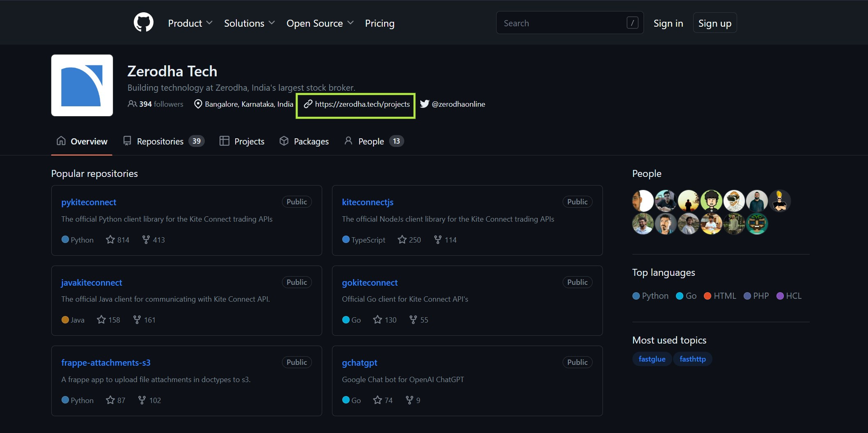868x433 pixels.
Task: Switch to the Projects tab
Action: pos(242,141)
